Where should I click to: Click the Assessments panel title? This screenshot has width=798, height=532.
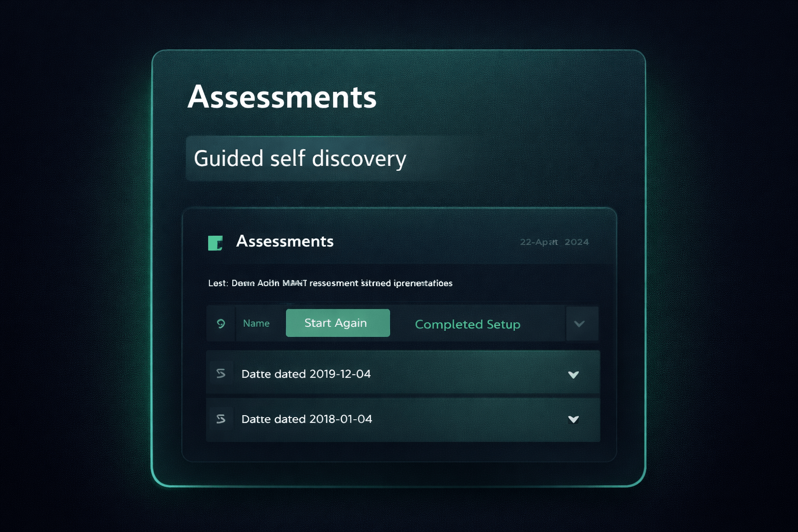285,241
